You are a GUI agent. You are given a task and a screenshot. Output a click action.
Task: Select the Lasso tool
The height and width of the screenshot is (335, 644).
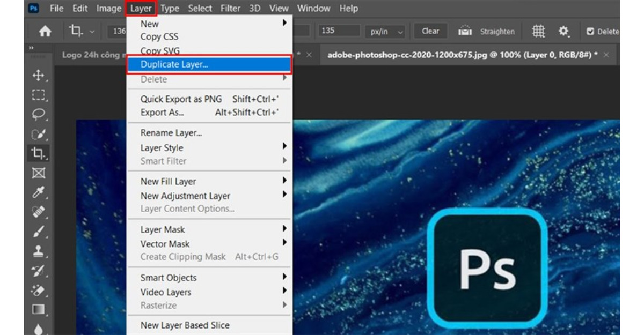pyautogui.click(x=39, y=114)
